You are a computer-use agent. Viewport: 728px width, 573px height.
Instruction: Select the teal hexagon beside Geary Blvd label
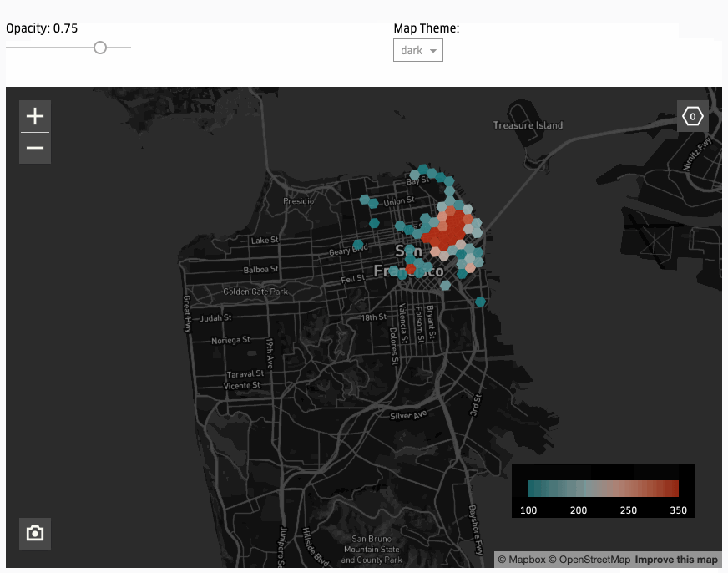coord(359,244)
